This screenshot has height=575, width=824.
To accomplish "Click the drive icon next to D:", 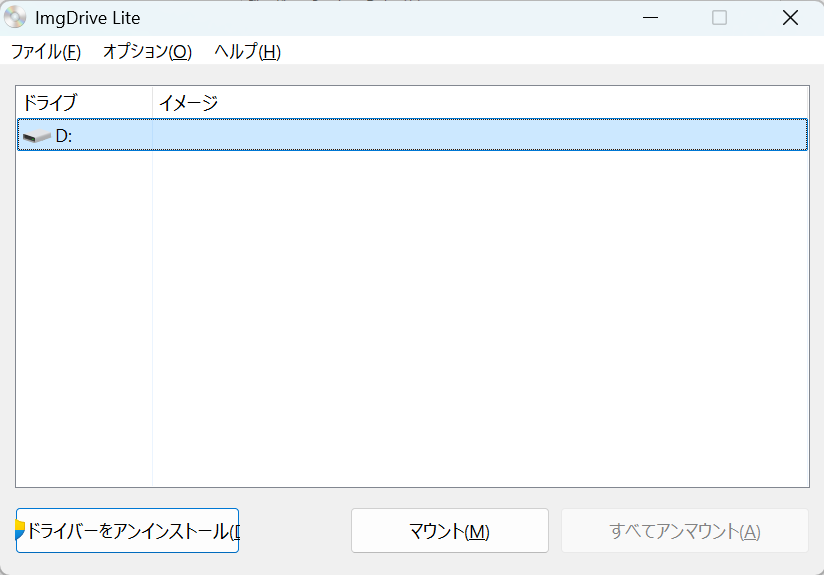I will point(37,136).
